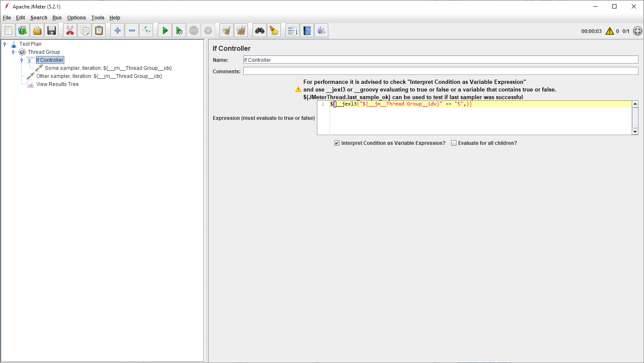
Task: Click the 0/1 active threads counter
Action: tap(626, 31)
